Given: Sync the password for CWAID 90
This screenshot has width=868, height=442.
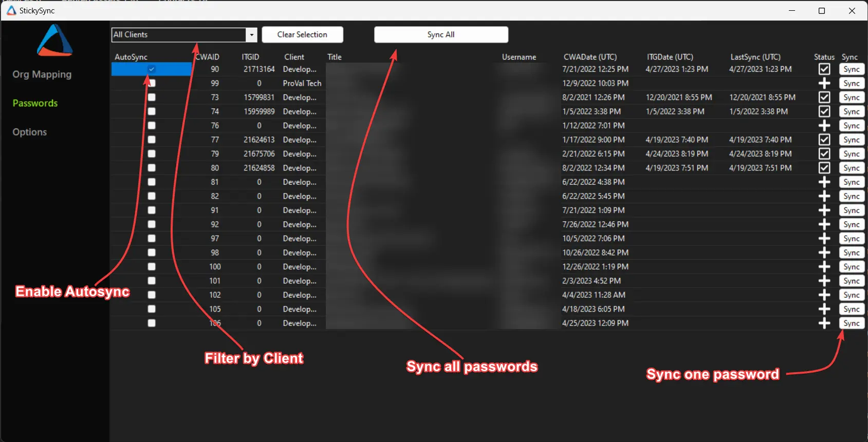Looking at the screenshot, I should pos(852,69).
